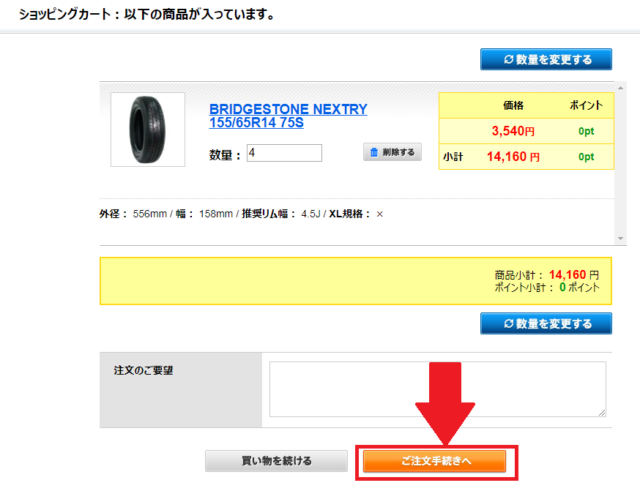Click refresh icon on top 数量を変更する button
Image resolution: width=640 pixels, height=491 pixels.
[x=508, y=60]
